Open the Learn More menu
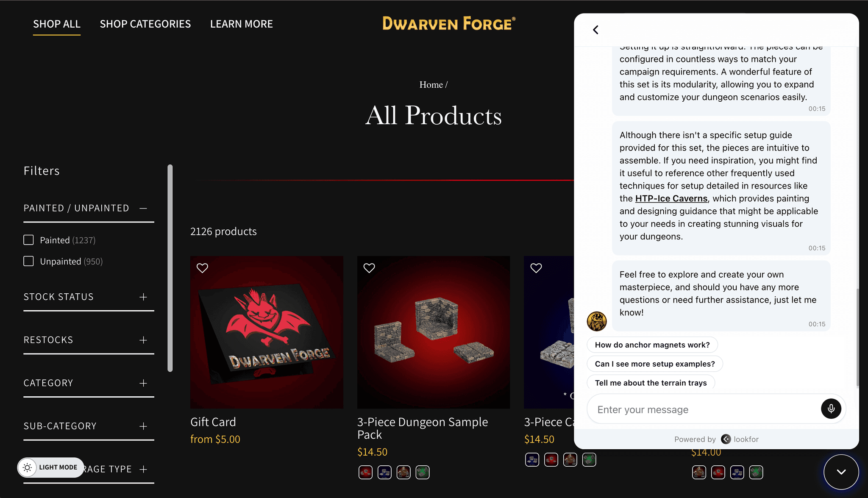 pos(242,24)
